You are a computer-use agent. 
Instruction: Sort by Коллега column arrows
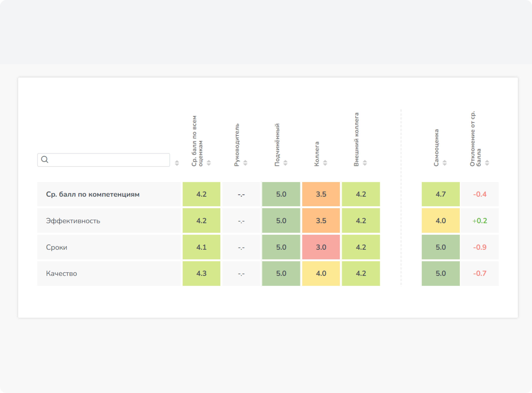tap(325, 163)
